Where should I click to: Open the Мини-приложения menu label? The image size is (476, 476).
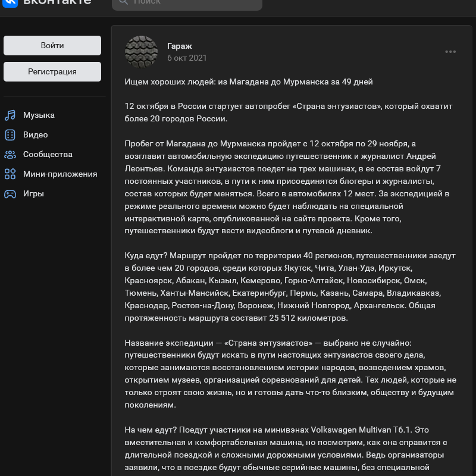(x=59, y=174)
